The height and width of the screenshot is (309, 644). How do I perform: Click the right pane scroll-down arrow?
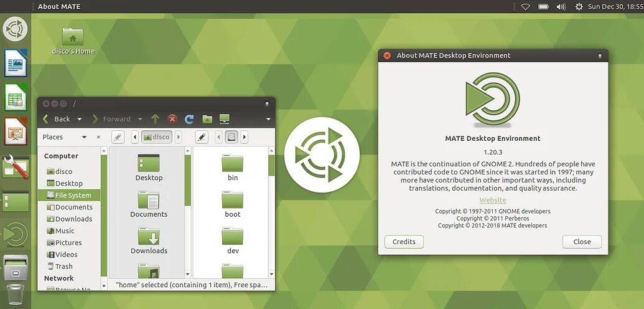point(271,274)
